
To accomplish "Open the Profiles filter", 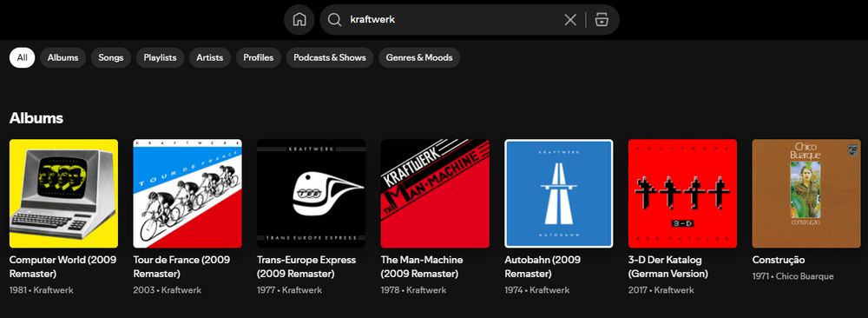I will point(259,57).
